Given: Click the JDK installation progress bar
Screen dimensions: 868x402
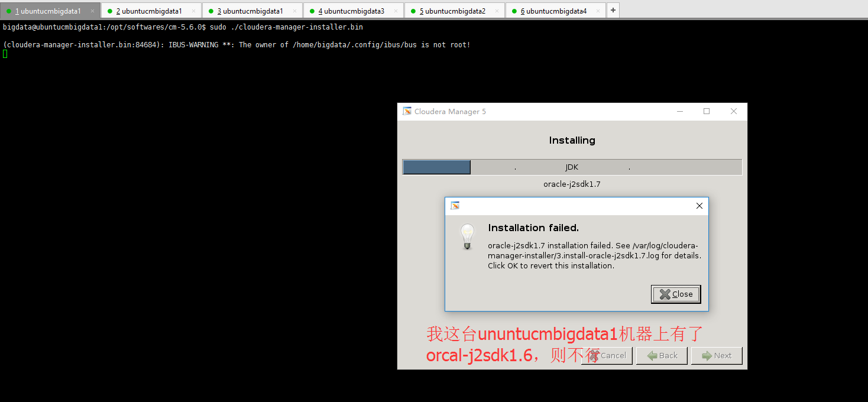Looking at the screenshot, I should 572,167.
